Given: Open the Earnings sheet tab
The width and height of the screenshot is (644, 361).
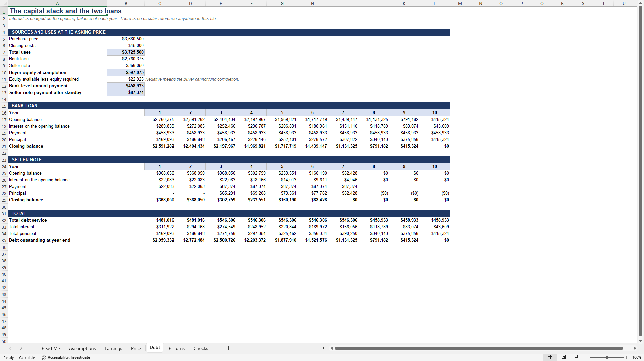Looking at the screenshot, I should (113, 348).
